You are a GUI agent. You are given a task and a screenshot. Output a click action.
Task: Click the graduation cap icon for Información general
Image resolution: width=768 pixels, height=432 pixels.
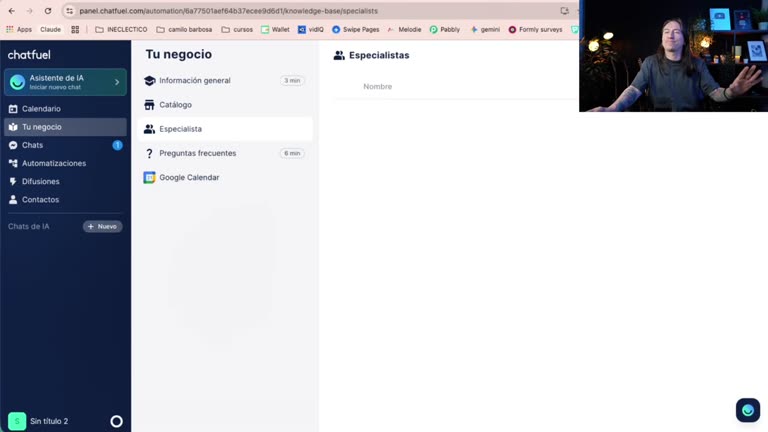coord(149,80)
